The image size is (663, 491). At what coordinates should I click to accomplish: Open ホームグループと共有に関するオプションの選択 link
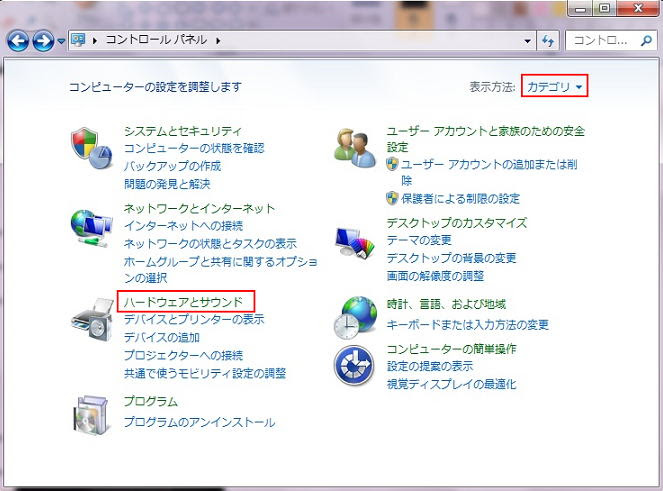coord(220,270)
